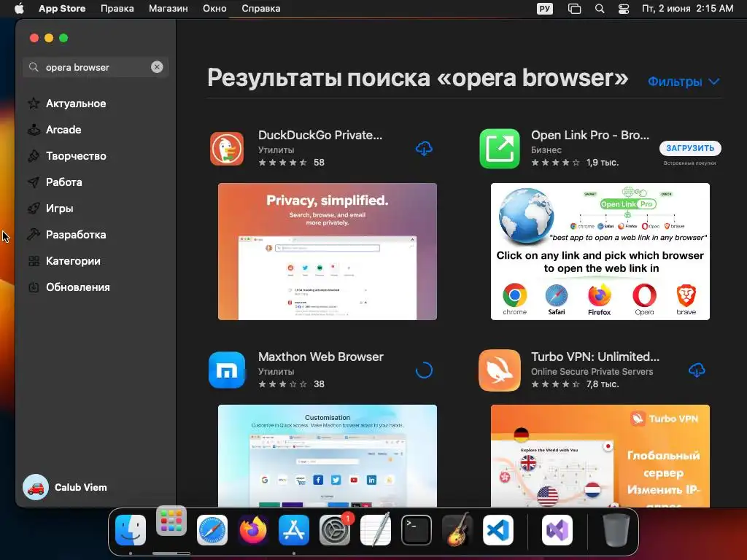This screenshot has height=560, width=747.
Task: Open the DuckDuckGo Privacy simplified screenshot
Action: (x=328, y=252)
